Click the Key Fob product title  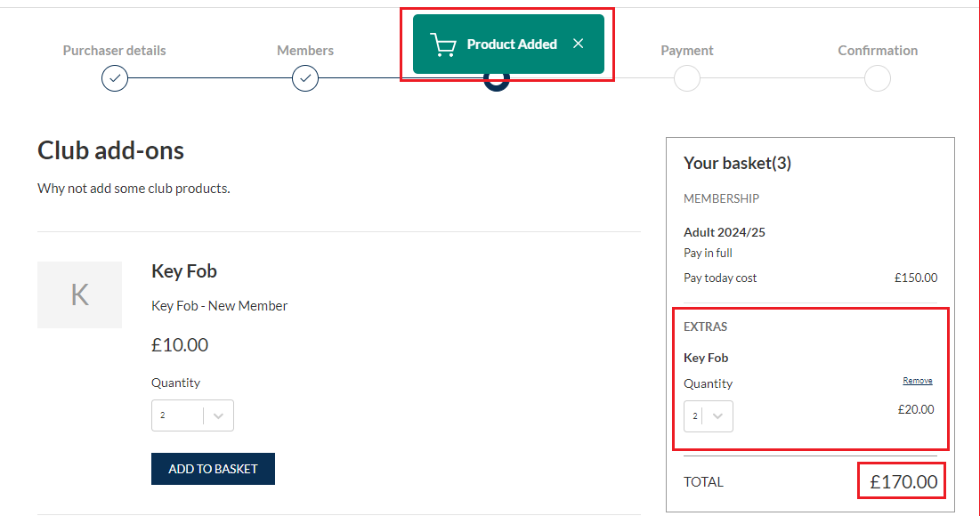(x=183, y=271)
